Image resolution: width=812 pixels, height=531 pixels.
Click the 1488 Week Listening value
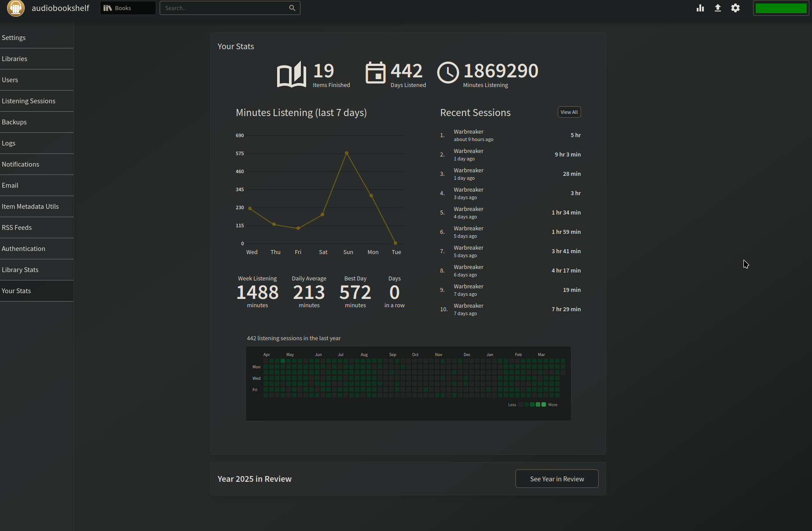coord(257,292)
